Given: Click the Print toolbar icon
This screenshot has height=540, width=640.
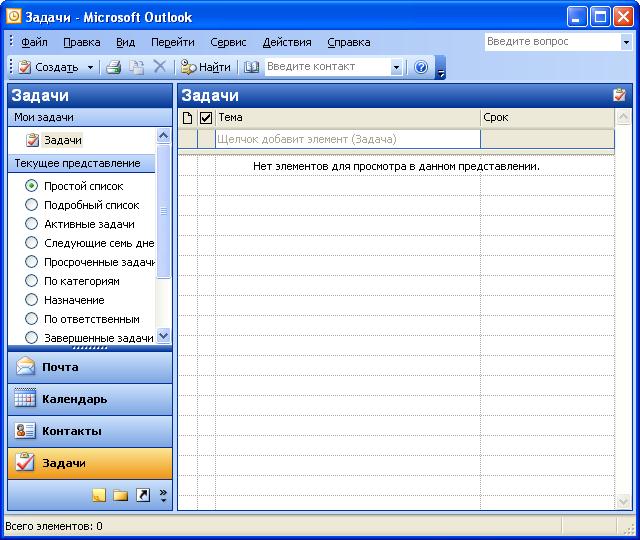Looking at the screenshot, I should (113, 67).
